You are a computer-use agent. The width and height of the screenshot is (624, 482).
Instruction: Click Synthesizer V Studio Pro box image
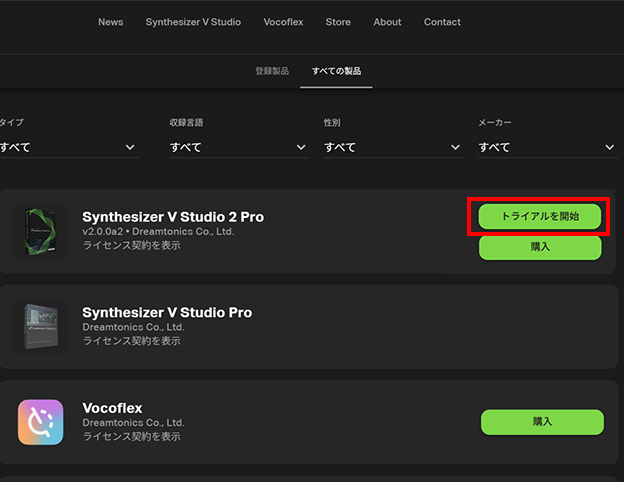pyautogui.click(x=41, y=326)
